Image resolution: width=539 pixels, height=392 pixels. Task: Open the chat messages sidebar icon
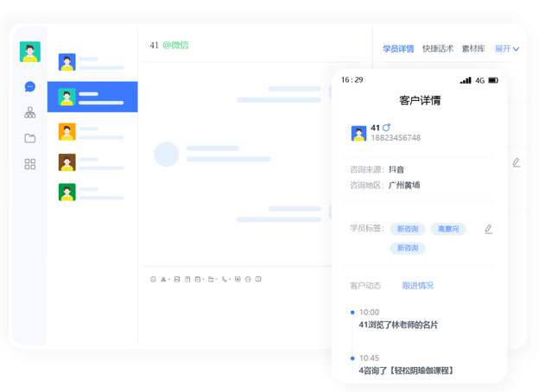[30, 86]
